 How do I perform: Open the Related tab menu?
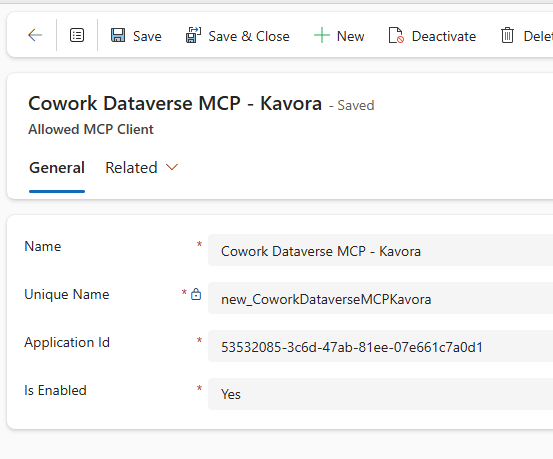pyautogui.click(x=142, y=168)
